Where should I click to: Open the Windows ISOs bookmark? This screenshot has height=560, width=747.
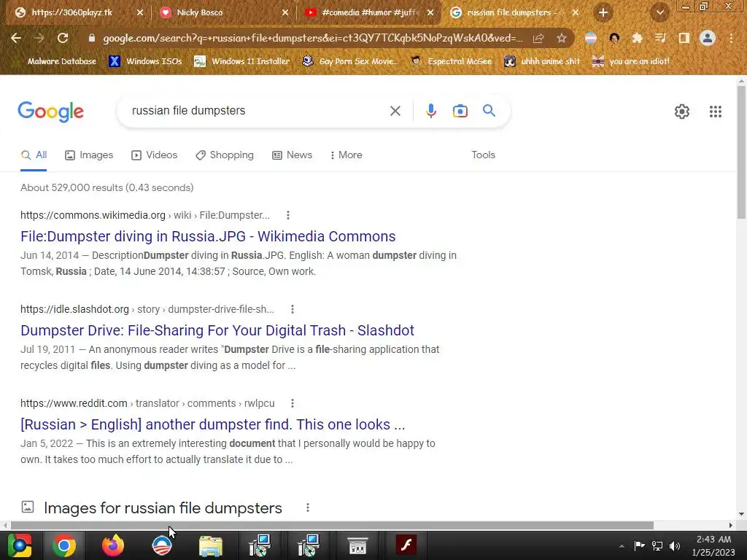145,61
